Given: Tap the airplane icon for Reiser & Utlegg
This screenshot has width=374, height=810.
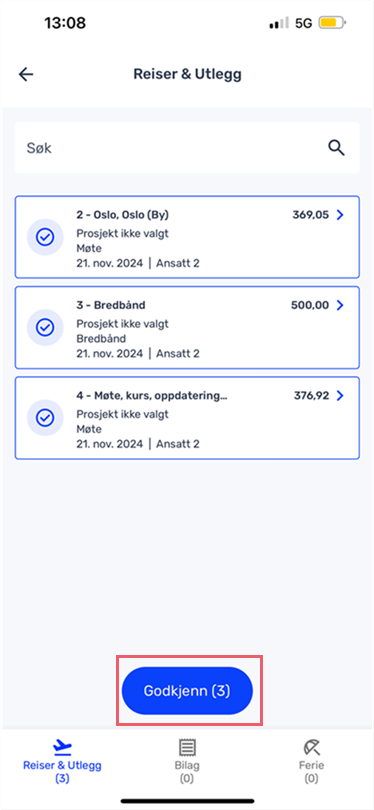Looking at the screenshot, I should [x=63, y=747].
